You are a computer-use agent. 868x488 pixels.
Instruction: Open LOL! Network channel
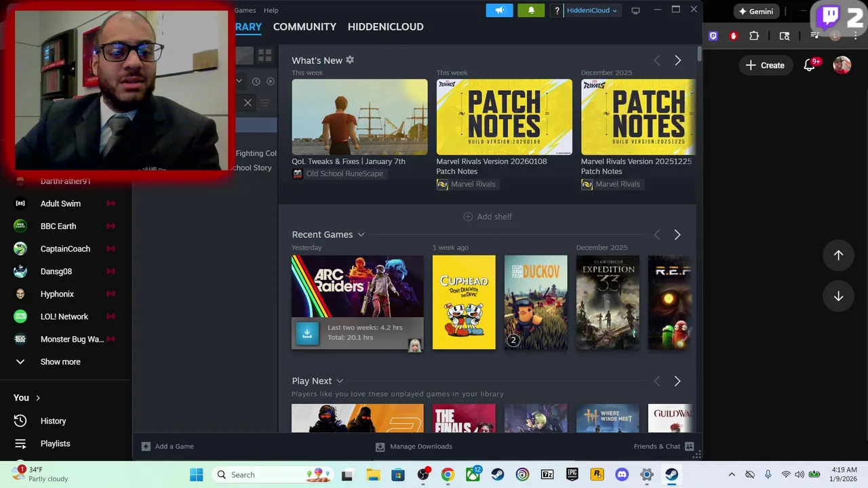tap(66, 317)
